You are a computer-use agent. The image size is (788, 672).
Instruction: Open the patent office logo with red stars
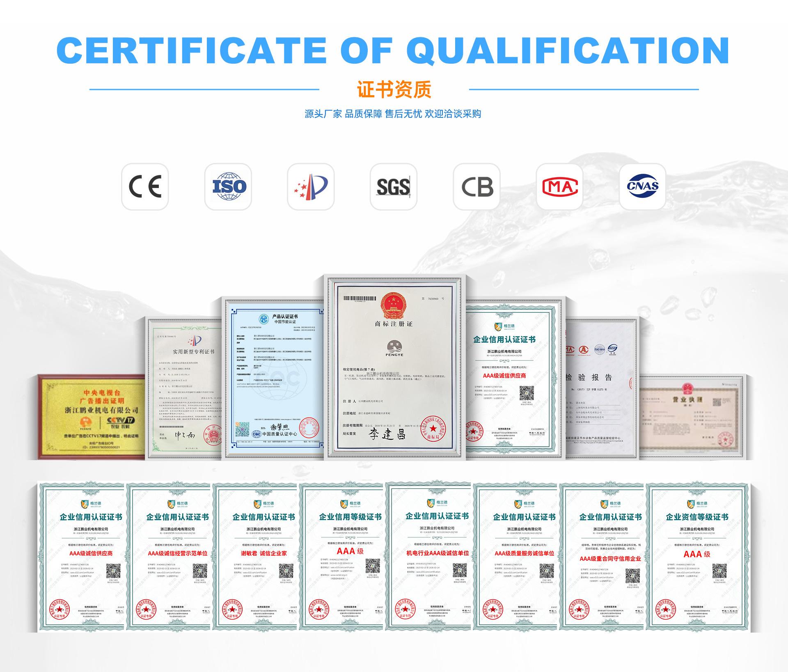(x=311, y=187)
